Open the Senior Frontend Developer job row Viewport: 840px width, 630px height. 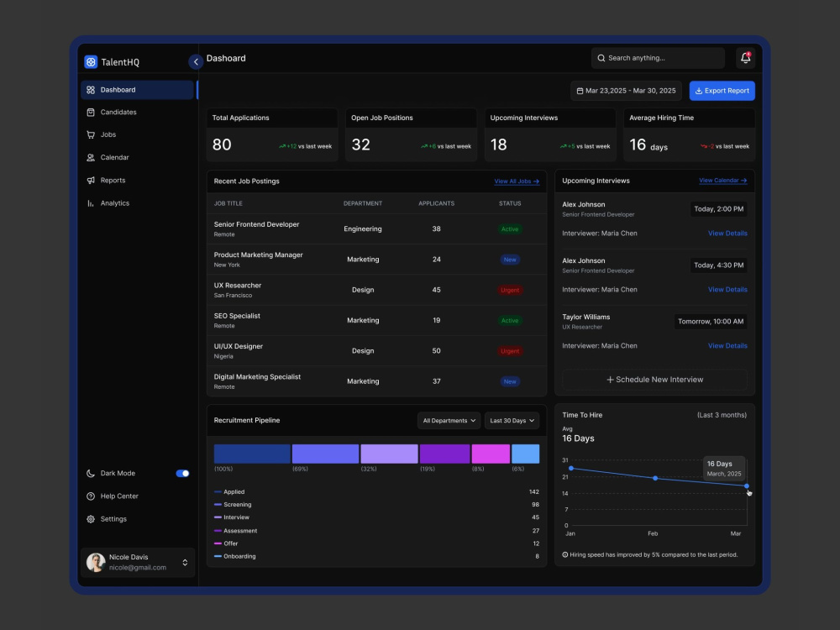pyautogui.click(x=376, y=229)
